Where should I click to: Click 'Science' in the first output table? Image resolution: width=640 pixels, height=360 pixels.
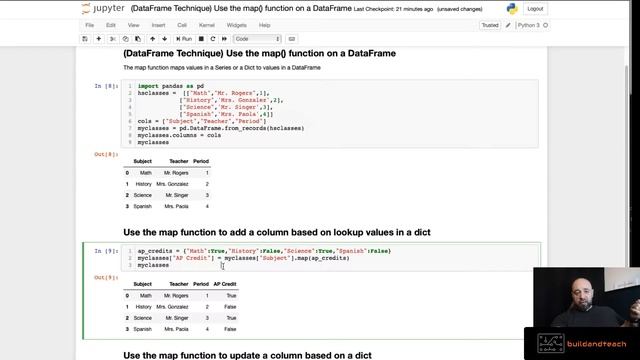coord(142,195)
